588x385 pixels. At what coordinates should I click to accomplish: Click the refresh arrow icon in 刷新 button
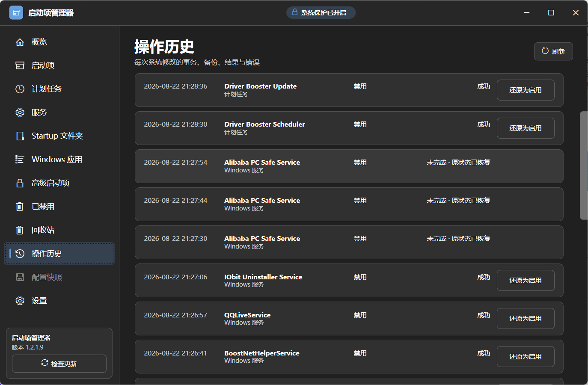tap(545, 51)
